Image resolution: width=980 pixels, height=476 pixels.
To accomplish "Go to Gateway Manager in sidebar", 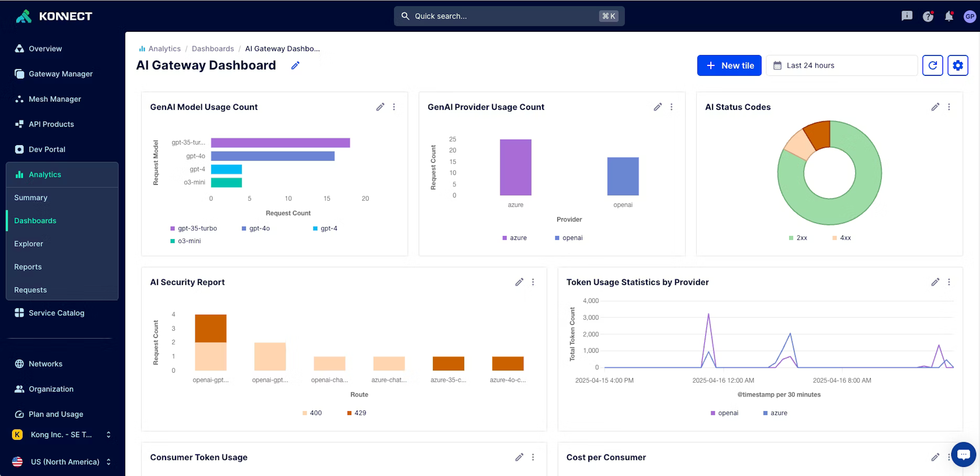I will pyautogui.click(x=60, y=74).
